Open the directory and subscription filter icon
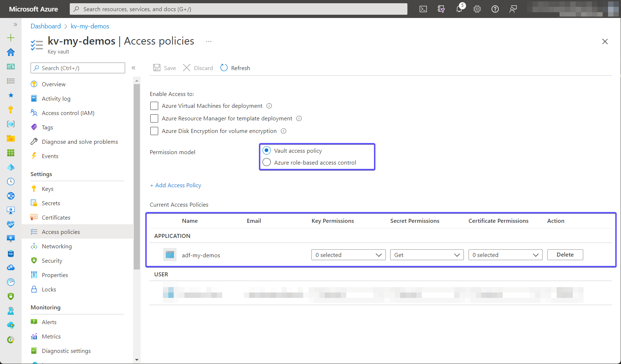The image size is (621, 364). (441, 9)
